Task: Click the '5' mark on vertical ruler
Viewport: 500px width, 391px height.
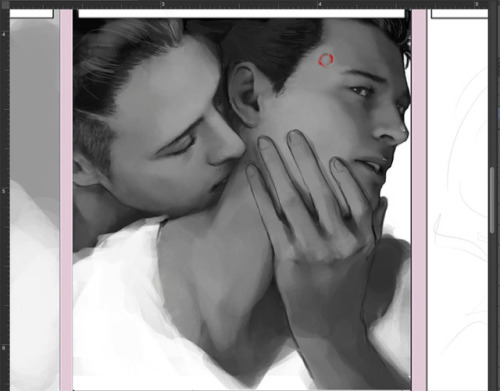Action: 4,191
